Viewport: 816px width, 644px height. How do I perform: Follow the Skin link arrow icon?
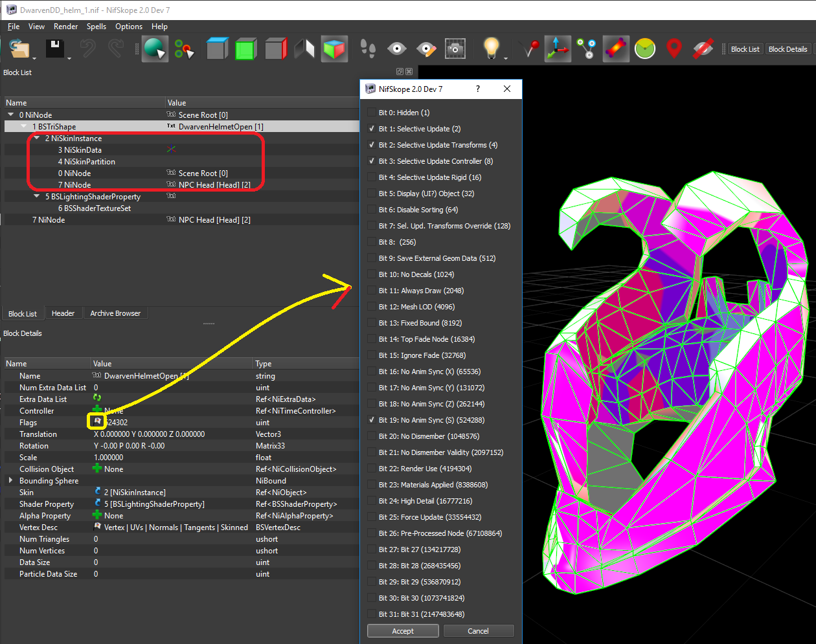click(x=97, y=492)
